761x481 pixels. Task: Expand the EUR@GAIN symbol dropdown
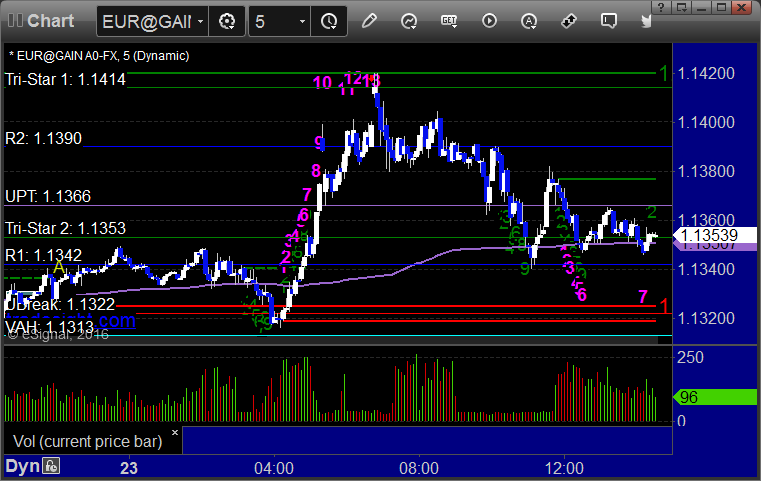pos(200,21)
